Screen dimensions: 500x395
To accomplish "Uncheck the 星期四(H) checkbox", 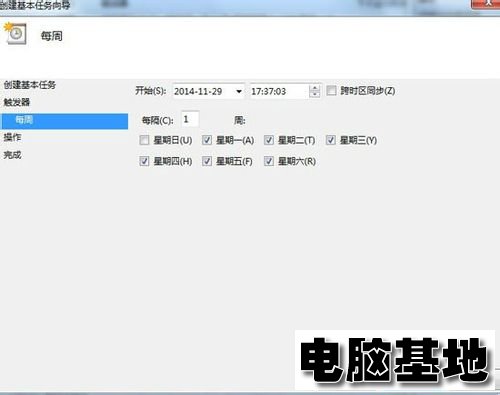I will 144,161.
